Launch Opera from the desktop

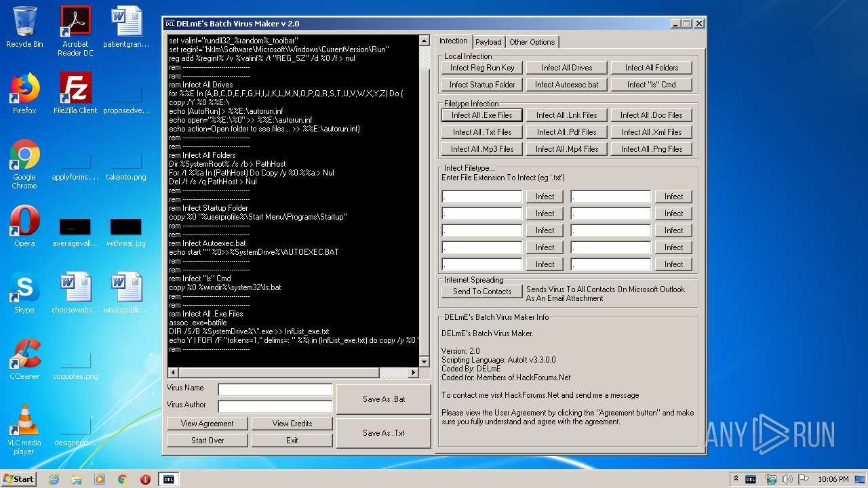[24, 226]
